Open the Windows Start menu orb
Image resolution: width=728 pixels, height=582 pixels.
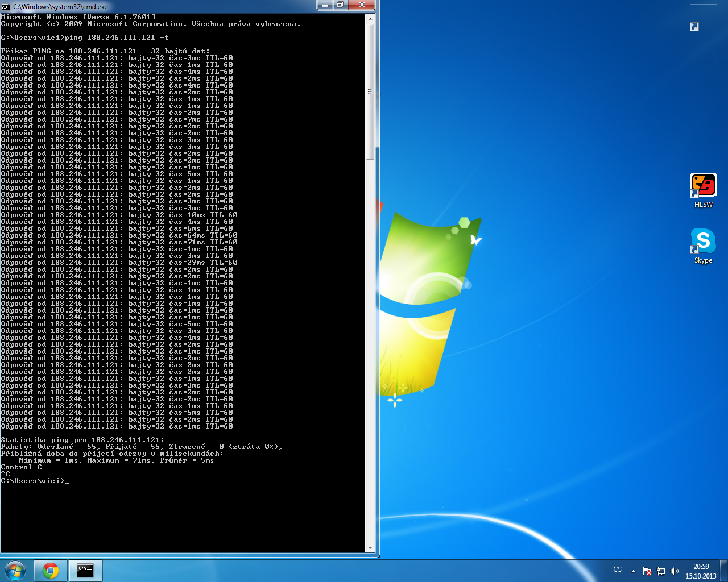[x=15, y=571]
